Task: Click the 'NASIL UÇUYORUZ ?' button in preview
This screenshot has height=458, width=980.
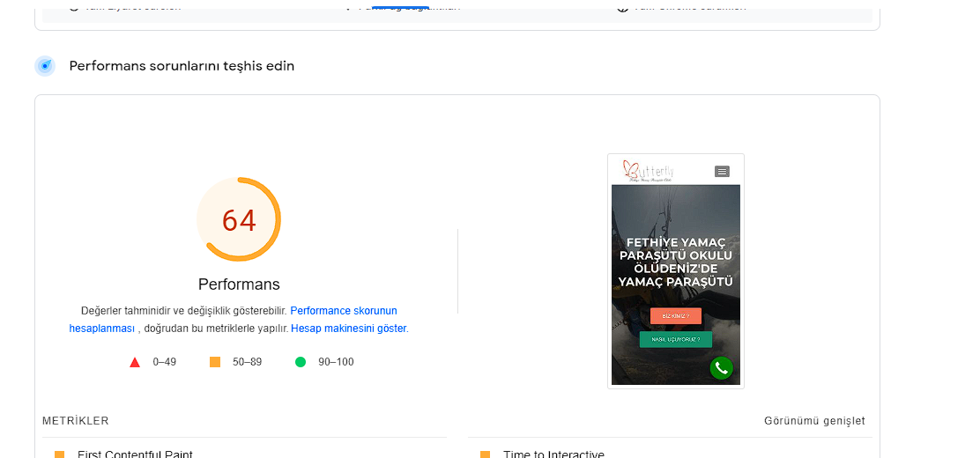Action: click(x=676, y=339)
